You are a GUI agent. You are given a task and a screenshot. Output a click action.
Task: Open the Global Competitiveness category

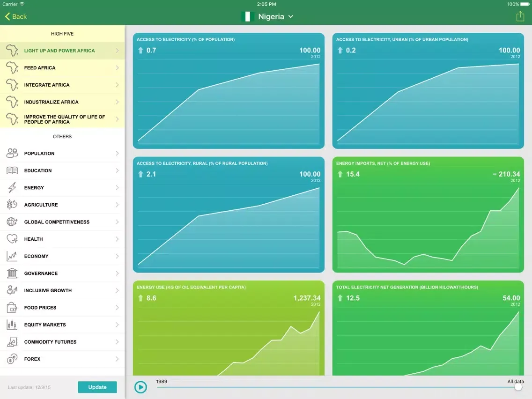pos(62,222)
